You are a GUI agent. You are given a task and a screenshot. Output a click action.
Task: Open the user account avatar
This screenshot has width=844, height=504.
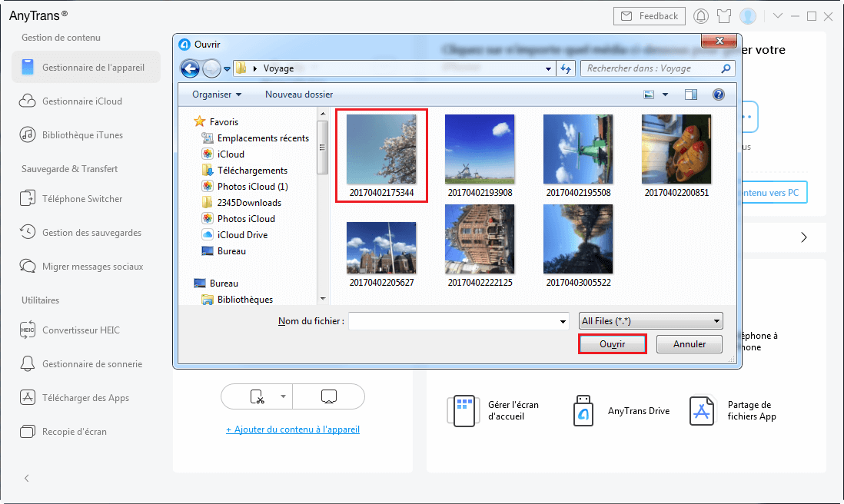coord(748,16)
